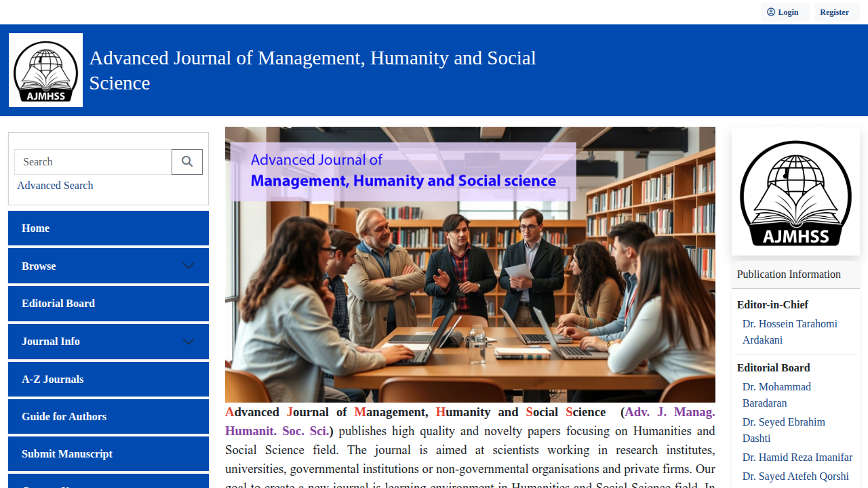Click the AJMHSS logo in the header
The image size is (868, 488).
pyautogui.click(x=45, y=70)
